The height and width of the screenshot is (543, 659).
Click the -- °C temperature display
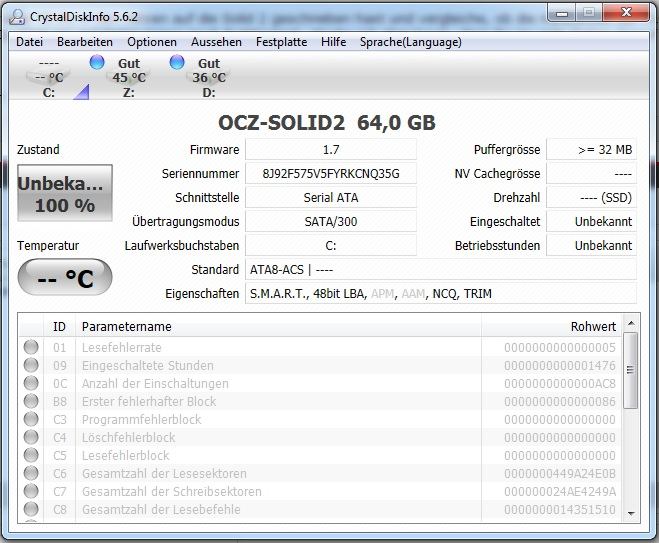click(x=65, y=277)
